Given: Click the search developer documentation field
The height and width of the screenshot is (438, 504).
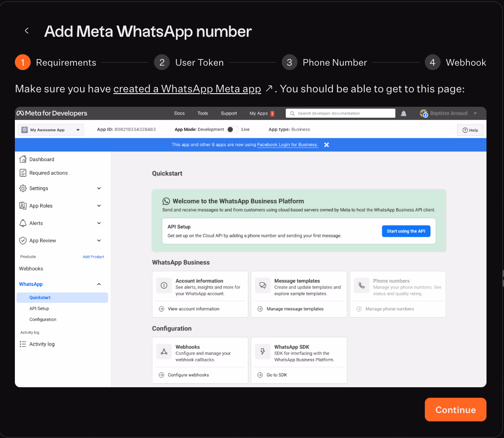Looking at the screenshot, I should pos(340,113).
